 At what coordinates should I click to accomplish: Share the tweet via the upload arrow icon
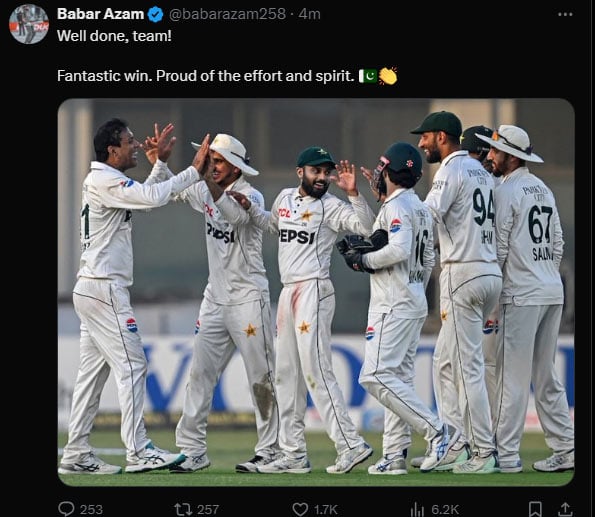click(565, 509)
